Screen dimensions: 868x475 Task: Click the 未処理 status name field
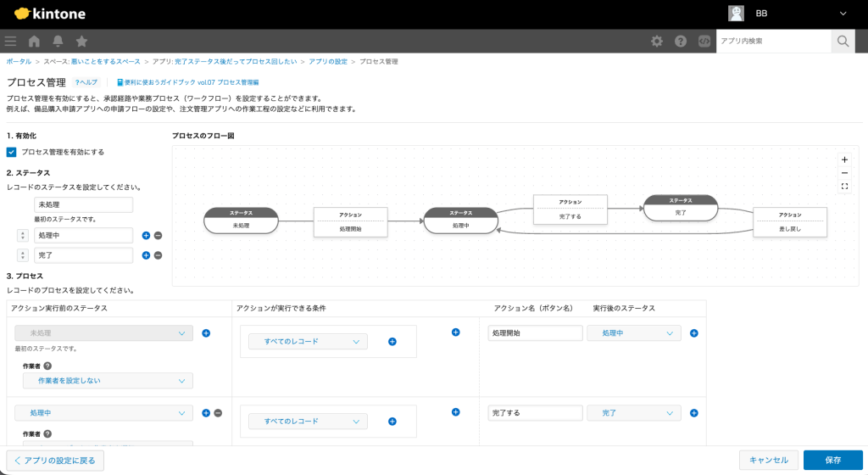point(84,204)
